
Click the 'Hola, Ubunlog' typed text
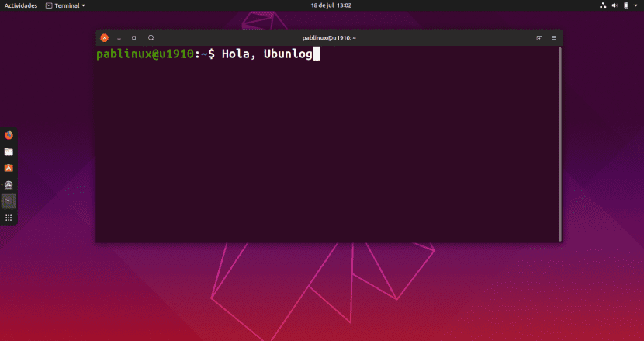[x=267, y=54]
